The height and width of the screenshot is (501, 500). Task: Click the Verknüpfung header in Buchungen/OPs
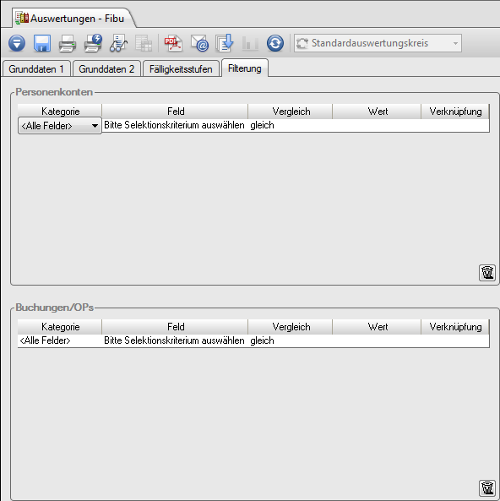[455, 327]
